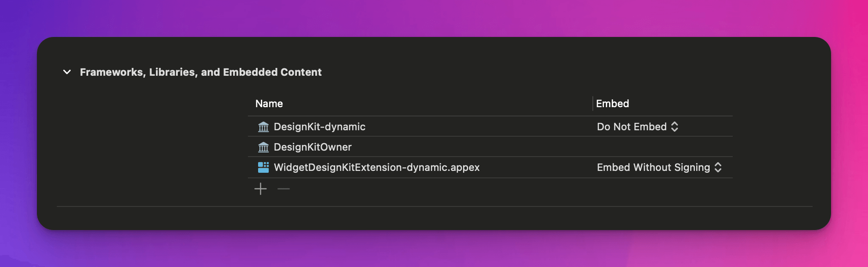
Task: Click the widget extension icon beside WidgetDesignKitExtension-dynamic.appex
Action: coord(263,167)
